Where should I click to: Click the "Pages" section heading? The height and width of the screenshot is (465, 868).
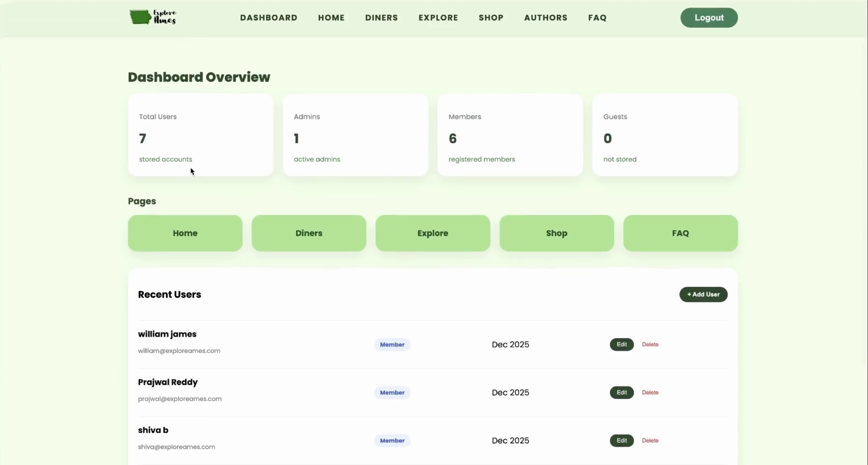coord(142,201)
